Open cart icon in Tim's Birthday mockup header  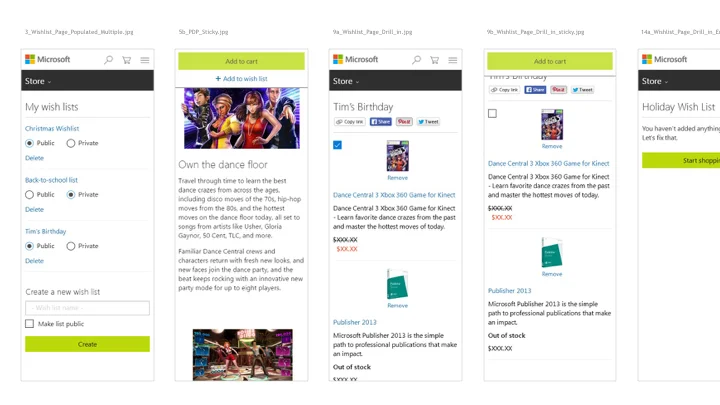434,60
